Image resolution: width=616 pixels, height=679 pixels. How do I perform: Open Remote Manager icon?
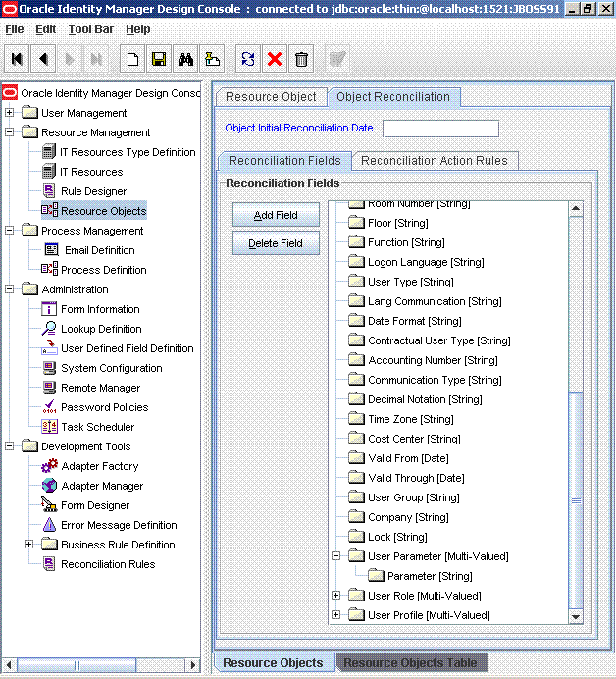(x=49, y=388)
